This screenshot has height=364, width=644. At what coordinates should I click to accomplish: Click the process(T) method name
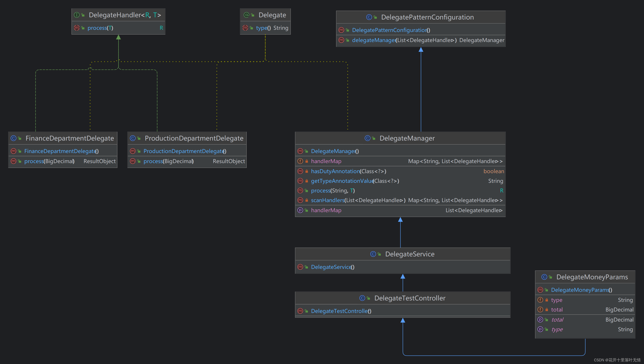pos(100,28)
